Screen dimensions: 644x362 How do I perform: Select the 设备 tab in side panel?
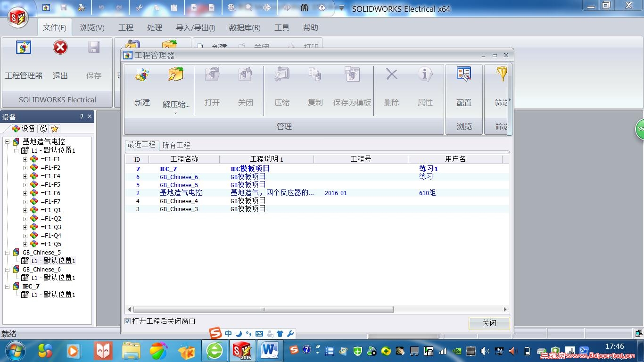23,129
